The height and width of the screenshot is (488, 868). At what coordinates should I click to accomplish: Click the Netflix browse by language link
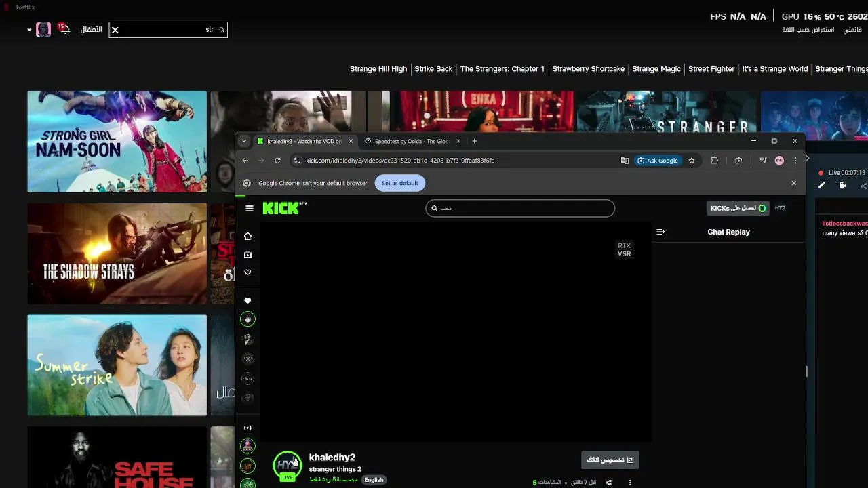pos(808,30)
